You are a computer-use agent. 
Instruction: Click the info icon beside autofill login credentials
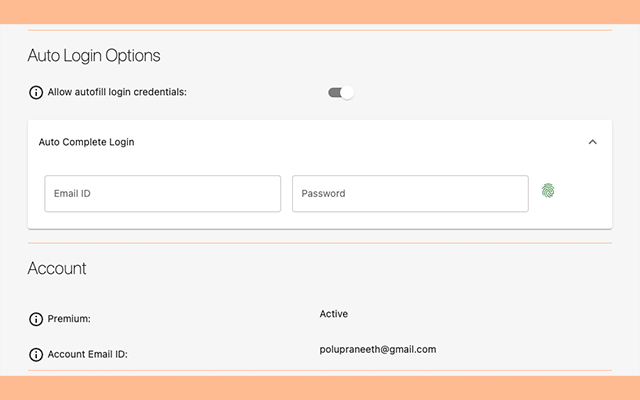(x=36, y=93)
